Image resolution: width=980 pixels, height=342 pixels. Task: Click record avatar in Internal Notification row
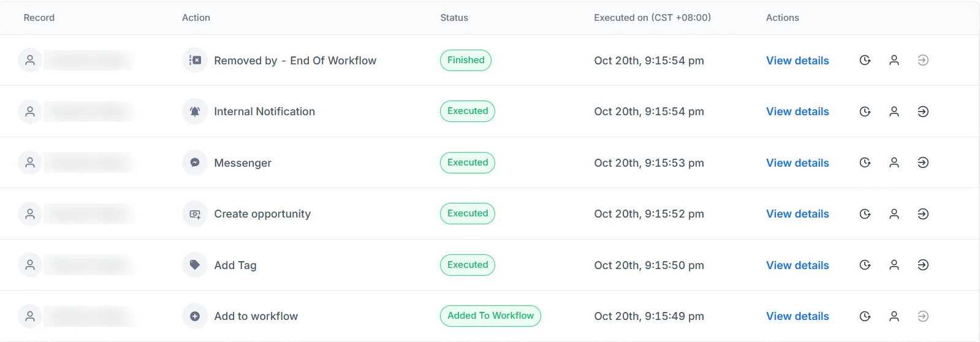(30, 112)
